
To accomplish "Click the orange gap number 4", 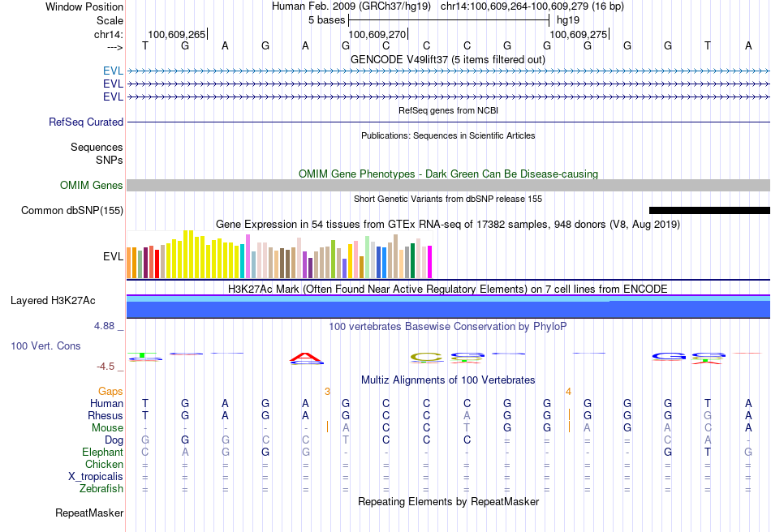I will click(568, 392).
